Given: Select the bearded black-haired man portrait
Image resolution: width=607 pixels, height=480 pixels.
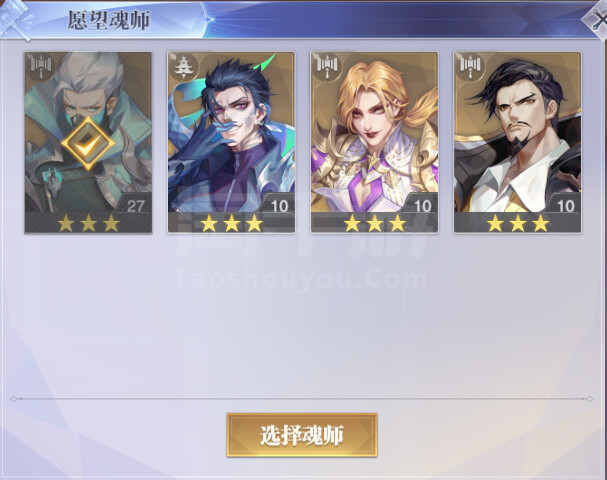Looking at the screenshot, I should click(x=517, y=132).
